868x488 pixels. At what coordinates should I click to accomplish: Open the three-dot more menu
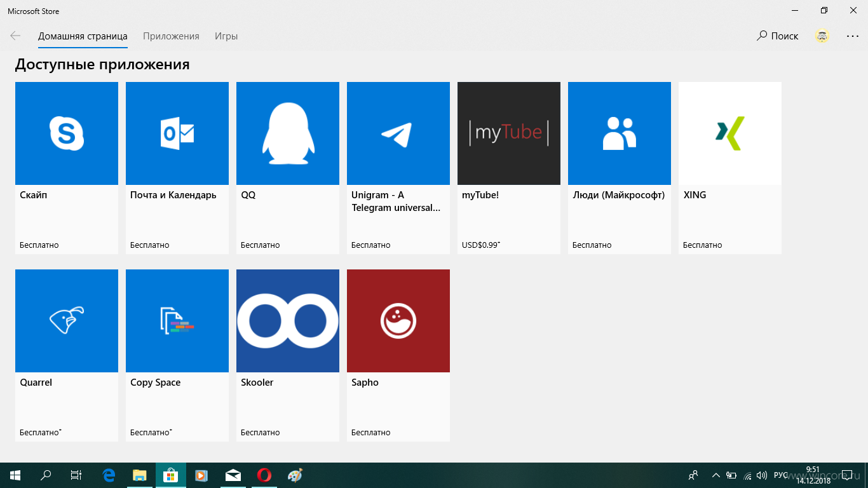click(x=853, y=36)
